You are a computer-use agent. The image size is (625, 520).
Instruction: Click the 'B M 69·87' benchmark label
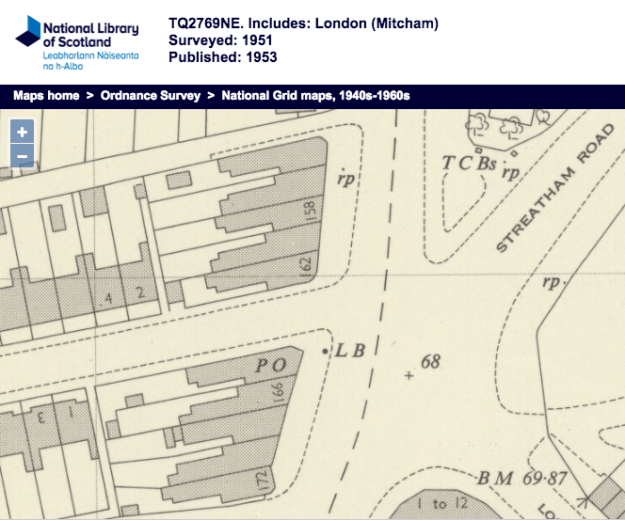[x=522, y=478]
